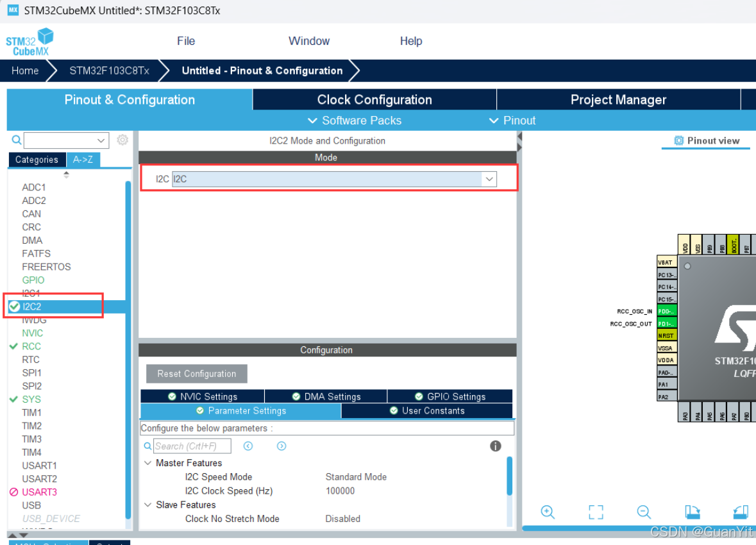Select USART1 in peripheral list
This screenshot has width=756, height=545.
click(40, 466)
